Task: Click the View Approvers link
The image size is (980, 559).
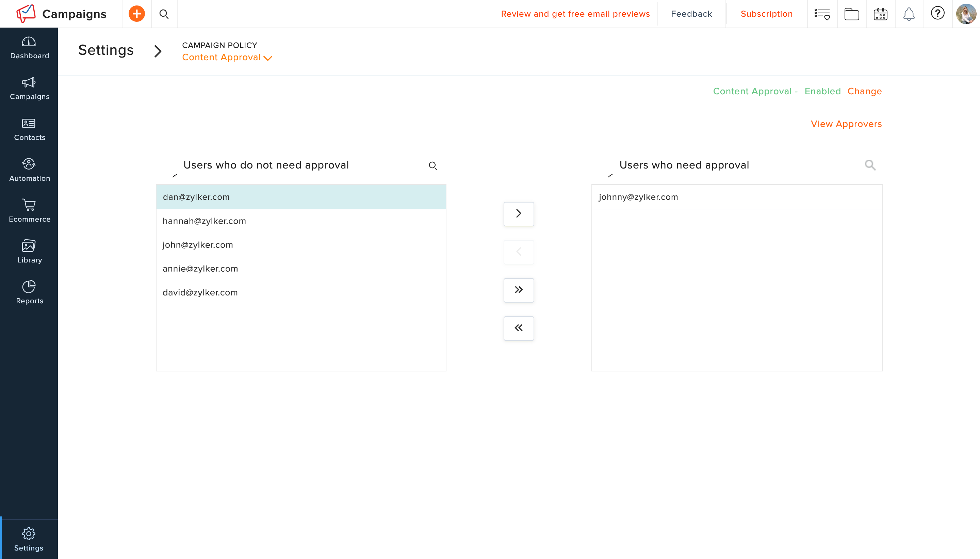Action: [846, 124]
